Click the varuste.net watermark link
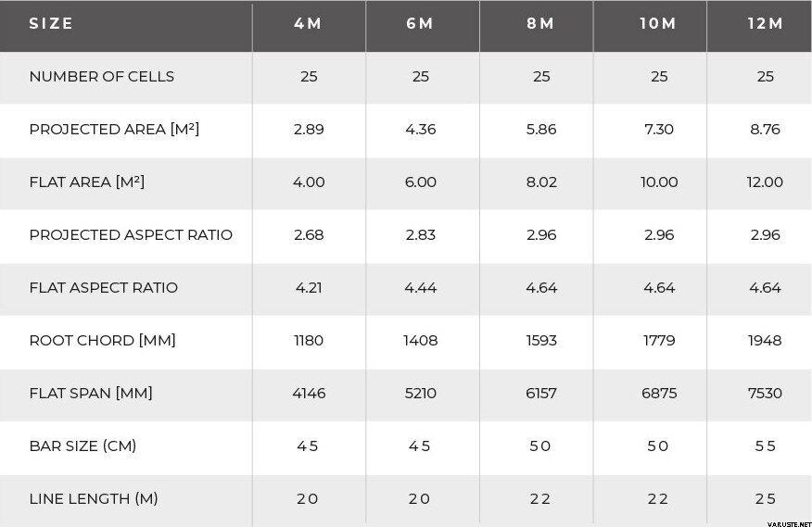812x527 pixels. pyautogui.click(x=789, y=523)
